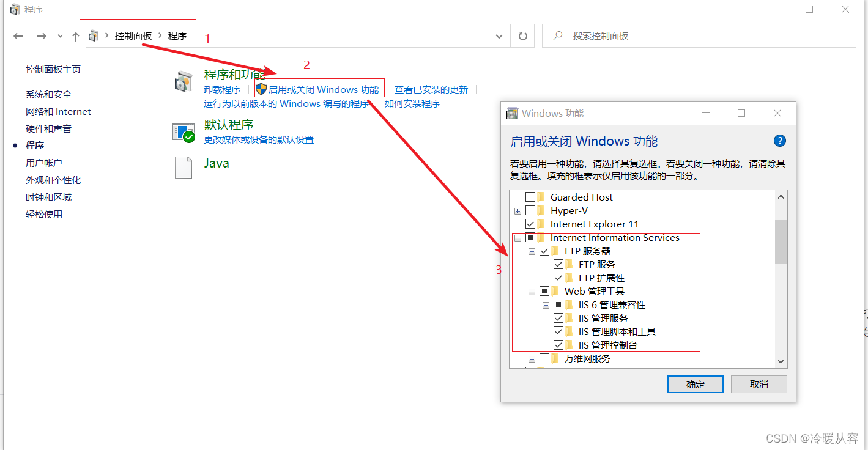
Task: Open the address bar history dropdown
Action: [499, 36]
